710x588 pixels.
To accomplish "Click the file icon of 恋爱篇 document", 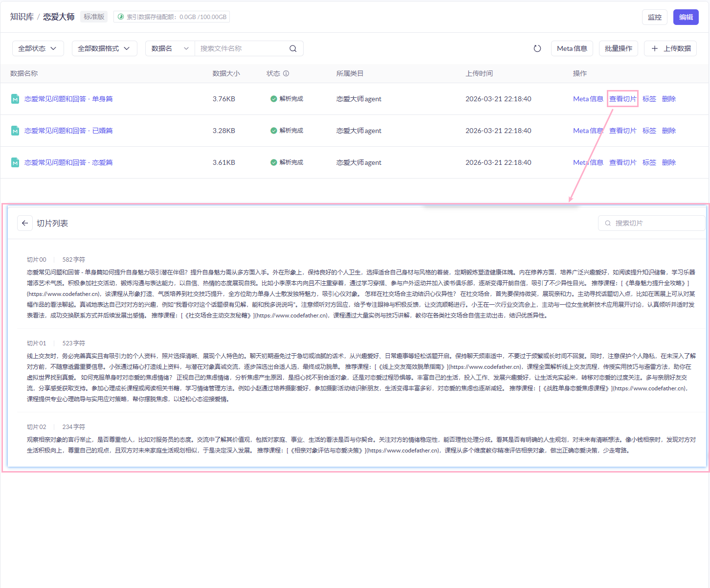I will 15,162.
